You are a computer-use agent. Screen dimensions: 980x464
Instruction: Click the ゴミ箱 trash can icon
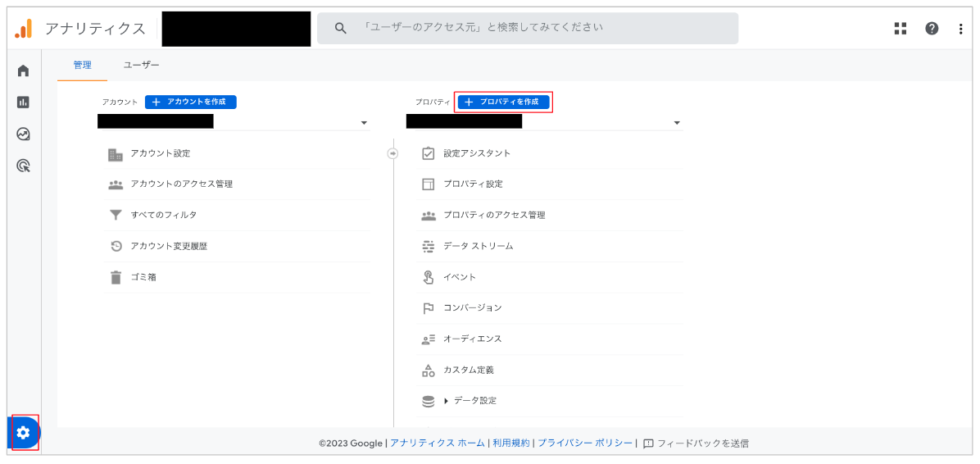click(x=116, y=277)
